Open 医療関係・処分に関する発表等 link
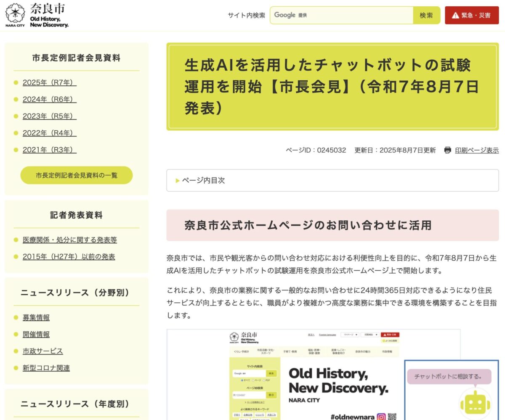Viewport: 505px width, 420px height. coord(70,240)
